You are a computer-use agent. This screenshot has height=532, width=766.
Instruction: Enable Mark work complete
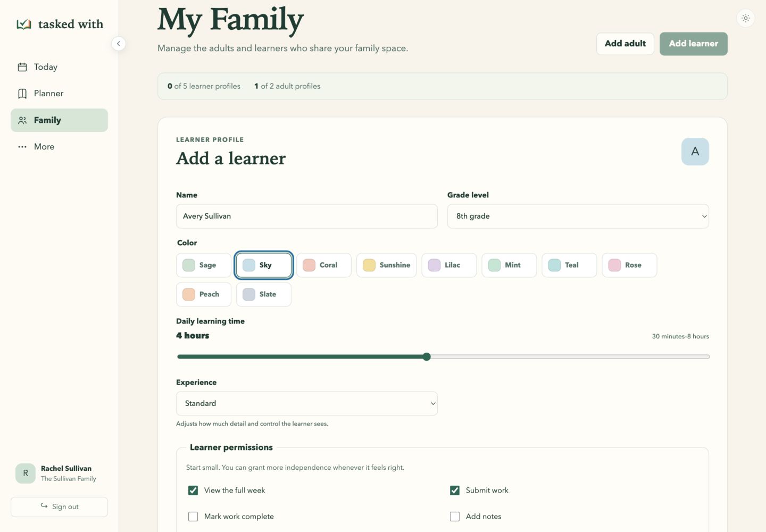tap(193, 517)
